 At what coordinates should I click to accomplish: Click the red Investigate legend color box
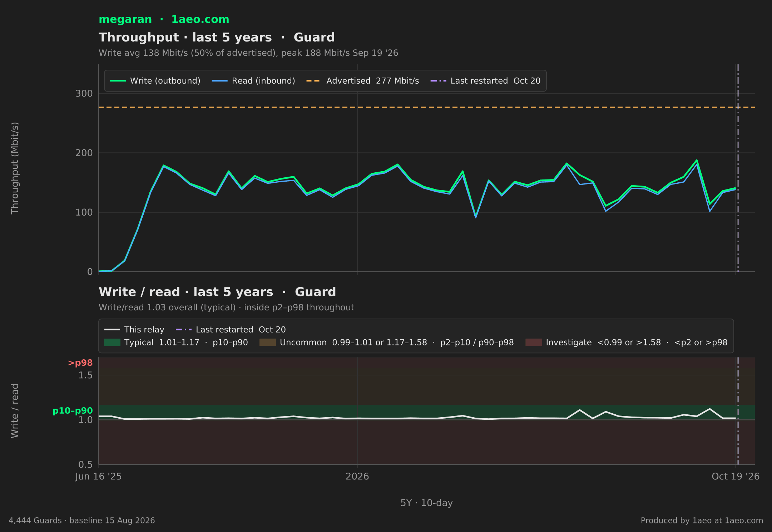[x=534, y=343]
